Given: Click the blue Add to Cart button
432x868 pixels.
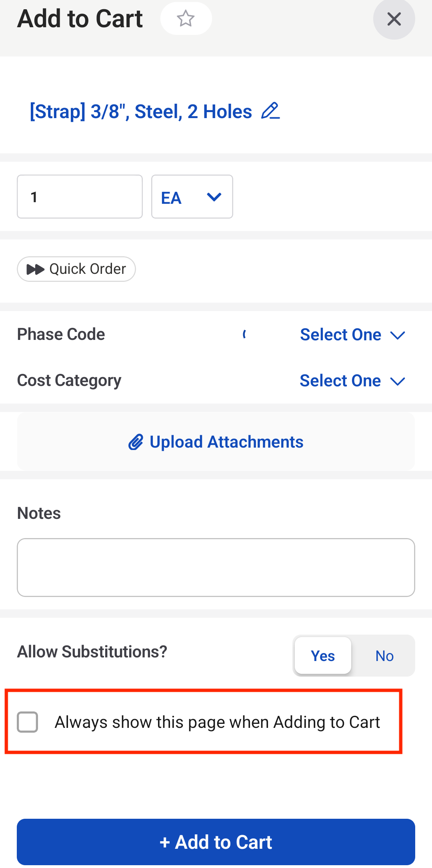Looking at the screenshot, I should [216, 842].
